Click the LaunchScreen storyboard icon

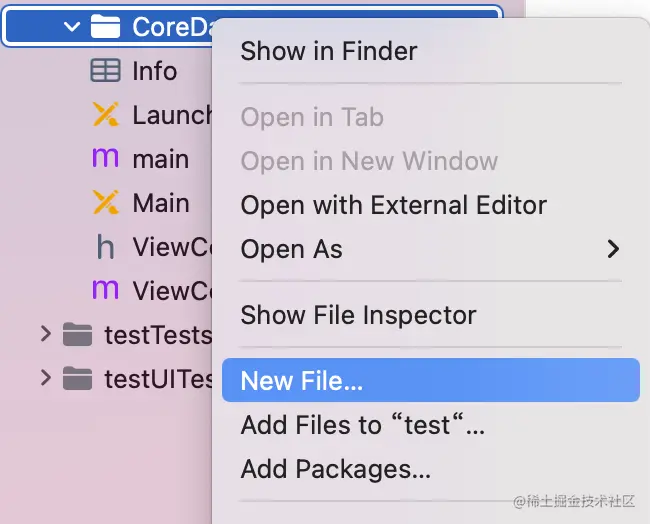[x=105, y=115]
